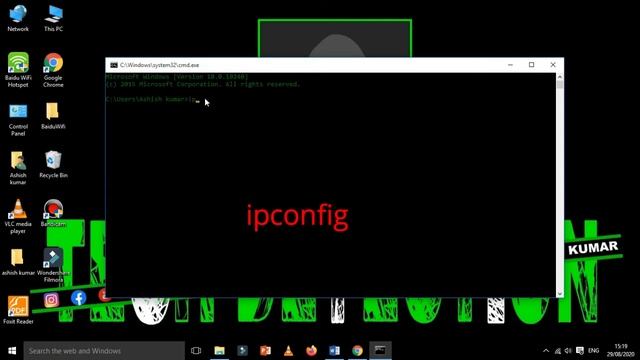This screenshot has width=640, height=360.
Task: Open the lowercase ashish kumar folder
Action: 18,262
